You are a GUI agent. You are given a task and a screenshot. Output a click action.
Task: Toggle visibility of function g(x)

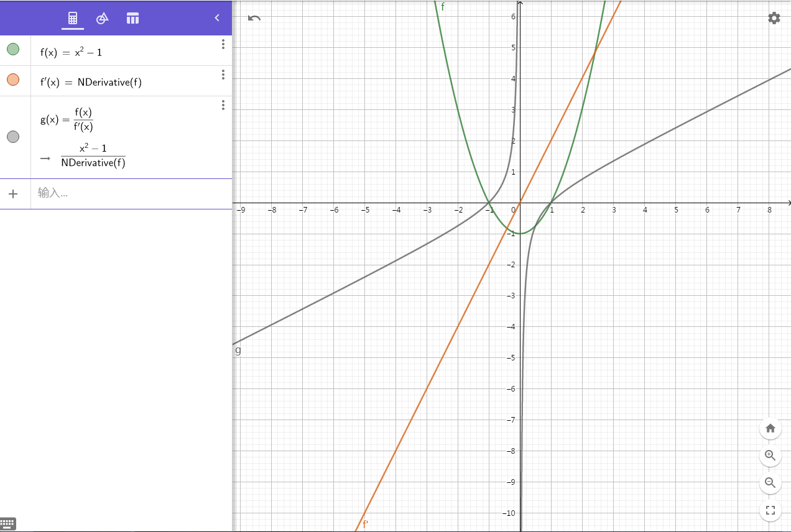coord(13,137)
